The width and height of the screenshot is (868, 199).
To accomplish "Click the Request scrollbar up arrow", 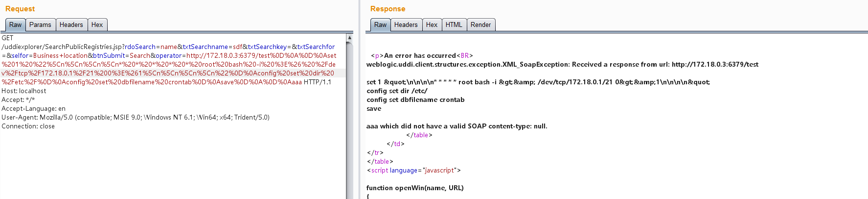I will (x=349, y=38).
